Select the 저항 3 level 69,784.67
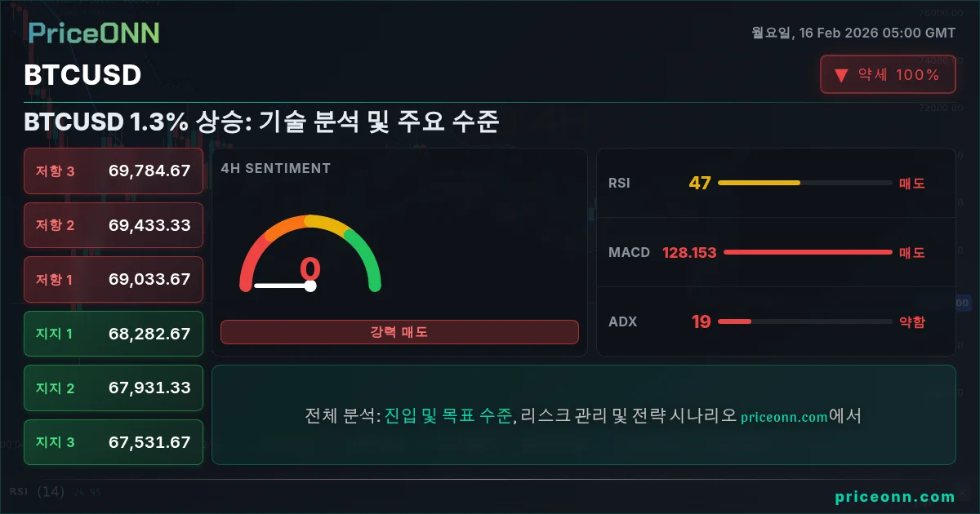Viewport: 980px width, 514px height. tap(114, 171)
